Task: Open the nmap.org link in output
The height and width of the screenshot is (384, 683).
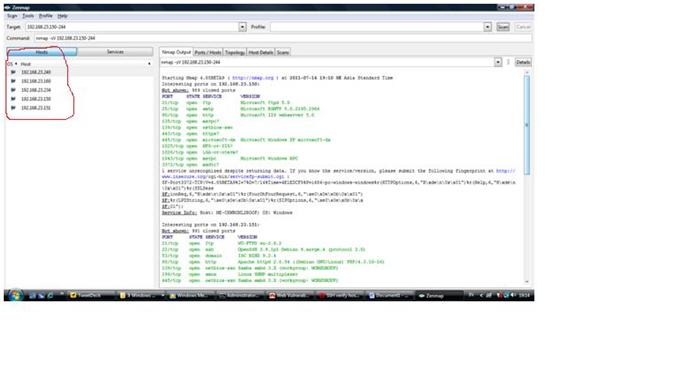Action: pyautogui.click(x=253, y=78)
